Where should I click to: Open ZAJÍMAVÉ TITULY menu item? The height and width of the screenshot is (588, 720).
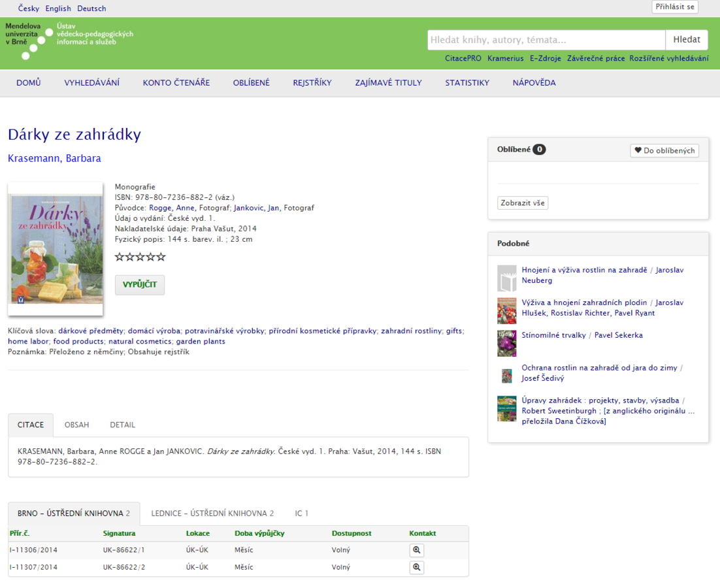click(389, 82)
